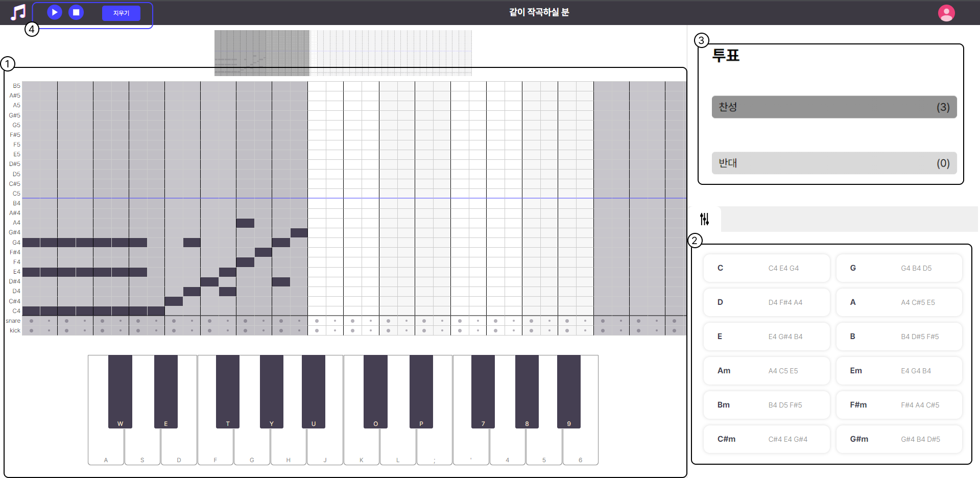This screenshot has height=478, width=980.
Task: Click the first note in the C4 row
Action: [31, 311]
